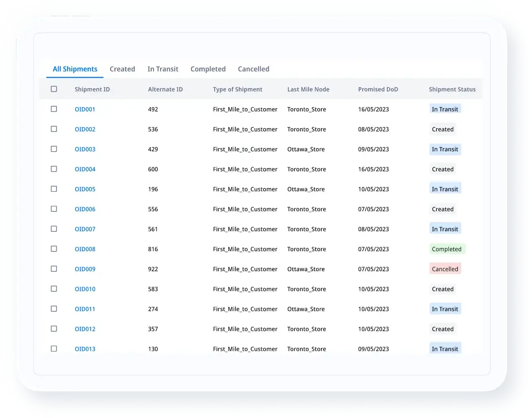View the Cancelled tab

[x=253, y=69]
